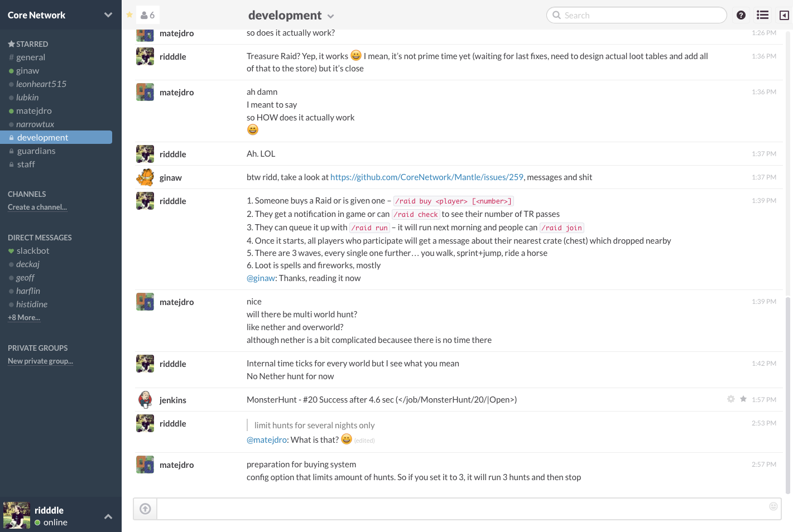Viewport: 793px width, 532px height.
Task: Open the Core Network team menu
Action: [x=56, y=15]
